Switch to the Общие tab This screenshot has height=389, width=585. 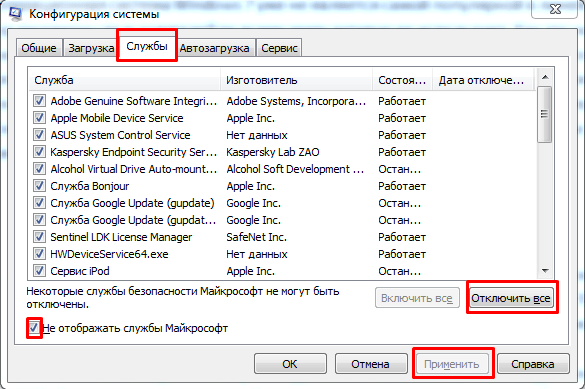pos(39,48)
